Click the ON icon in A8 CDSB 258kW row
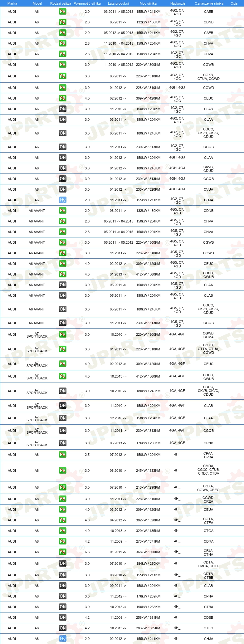The width and height of the screenshot is (244, 644). pos(63,617)
